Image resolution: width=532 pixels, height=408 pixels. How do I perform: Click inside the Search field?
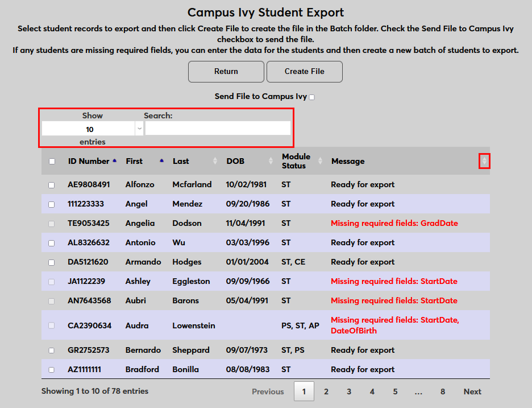tap(218, 129)
